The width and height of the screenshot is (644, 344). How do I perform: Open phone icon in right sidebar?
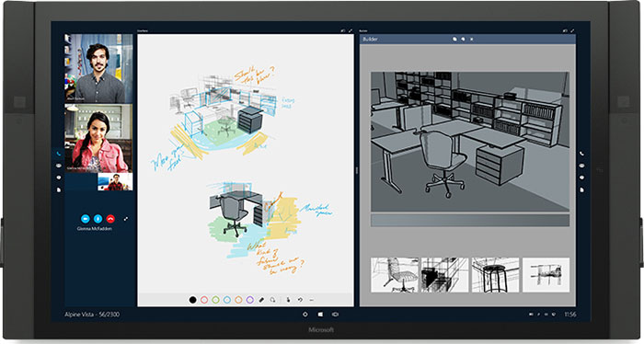click(582, 154)
